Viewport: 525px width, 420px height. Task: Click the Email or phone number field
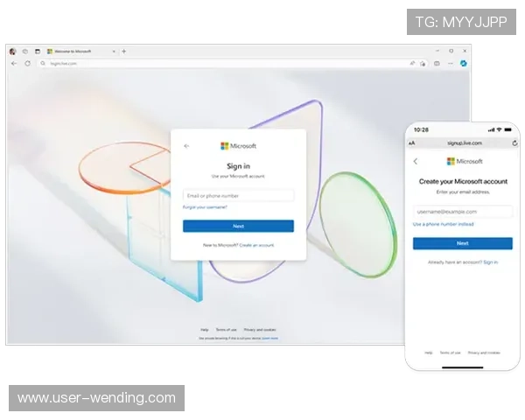238,195
